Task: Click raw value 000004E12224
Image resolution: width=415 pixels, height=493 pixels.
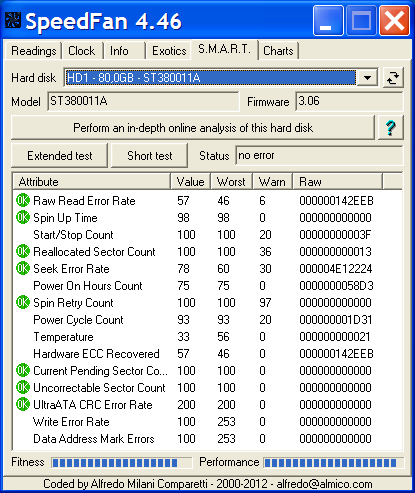Action: pyautogui.click(x=336, y=269)
